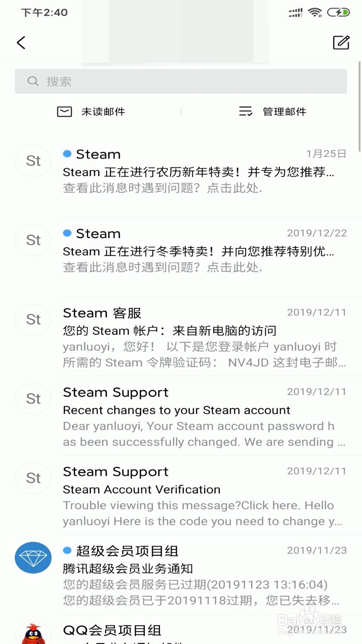Tap the back arrow icon
The height and width of the screenshot is (644, 362).
tap(21, 43)
